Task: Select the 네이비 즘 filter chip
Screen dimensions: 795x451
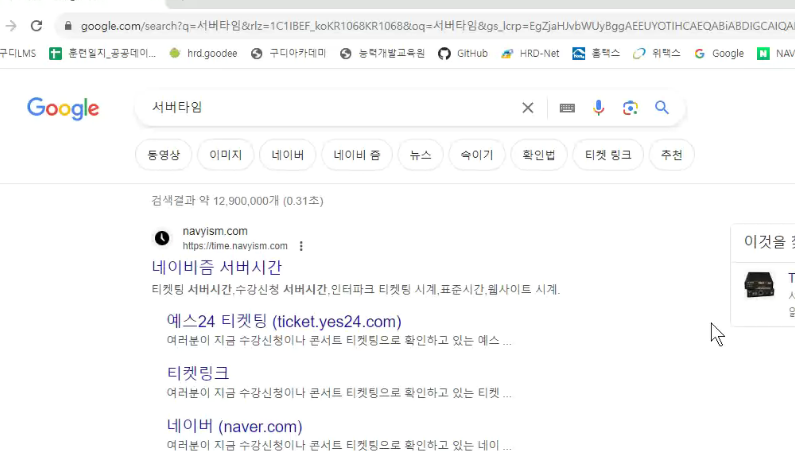Action: click(x=357, y=155)
